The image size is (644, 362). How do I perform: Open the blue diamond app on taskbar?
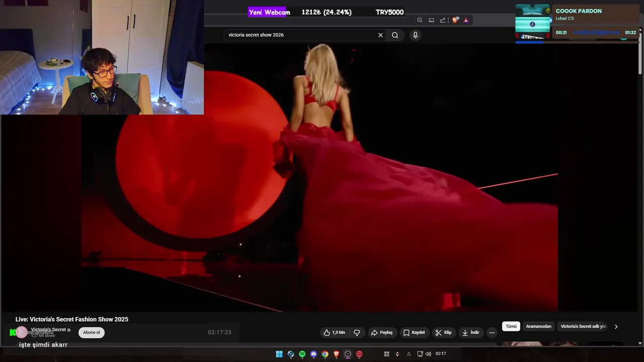pos(291,354)
